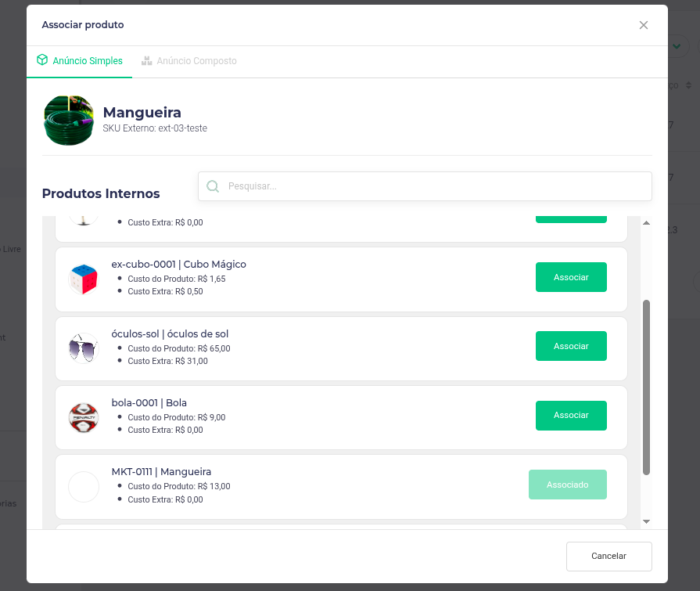Focus the Pesquisar search field
Screen dimensions: 700x591
425,186
